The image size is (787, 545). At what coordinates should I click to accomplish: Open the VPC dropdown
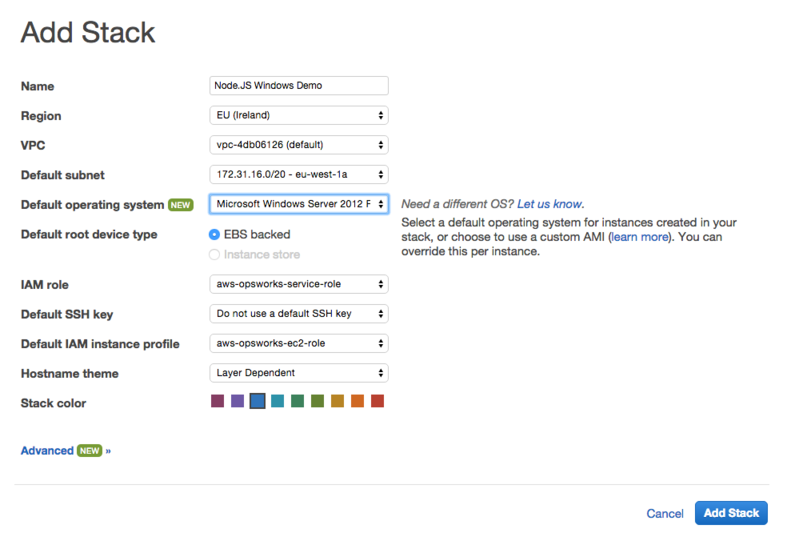pos(299,145)
